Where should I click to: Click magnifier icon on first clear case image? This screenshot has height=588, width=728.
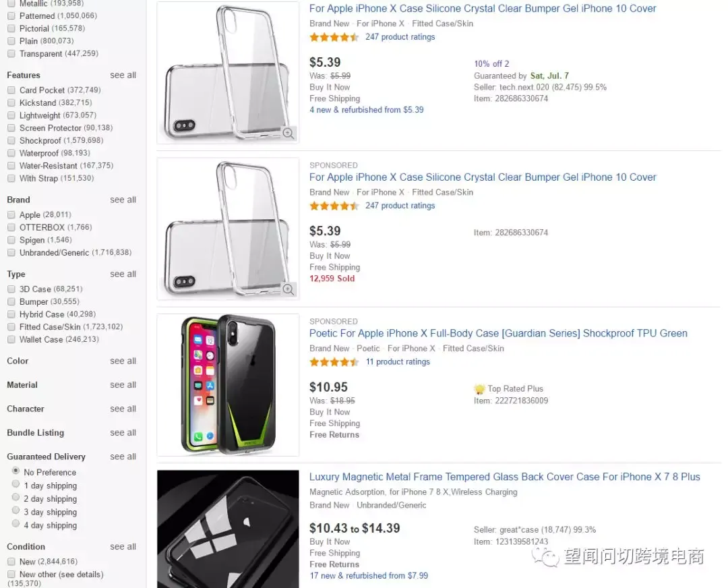pos(288,133)
